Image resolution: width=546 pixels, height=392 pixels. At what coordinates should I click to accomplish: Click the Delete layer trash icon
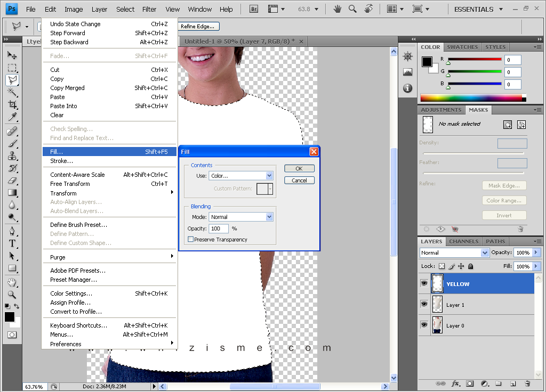tap(527, 383)
